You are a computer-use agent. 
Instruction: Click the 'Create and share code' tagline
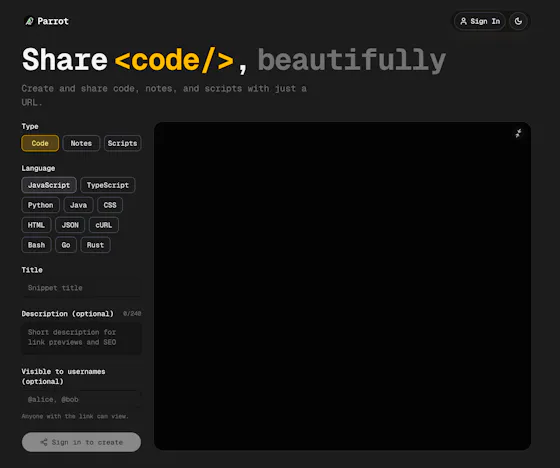click(164, 95)
